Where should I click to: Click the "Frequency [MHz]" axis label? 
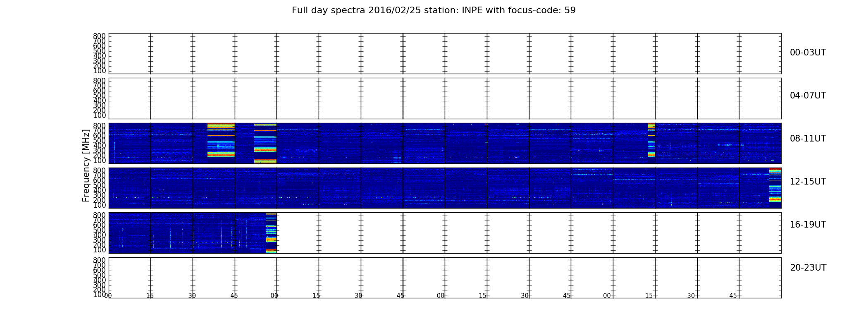point(86,165)
